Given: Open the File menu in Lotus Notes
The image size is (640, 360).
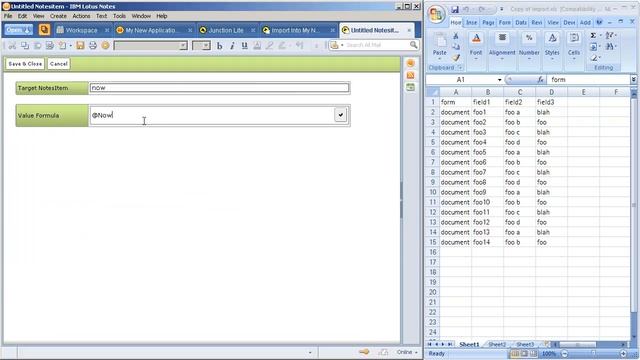Looking at the screenshot, I should click(x=8, y=16).
